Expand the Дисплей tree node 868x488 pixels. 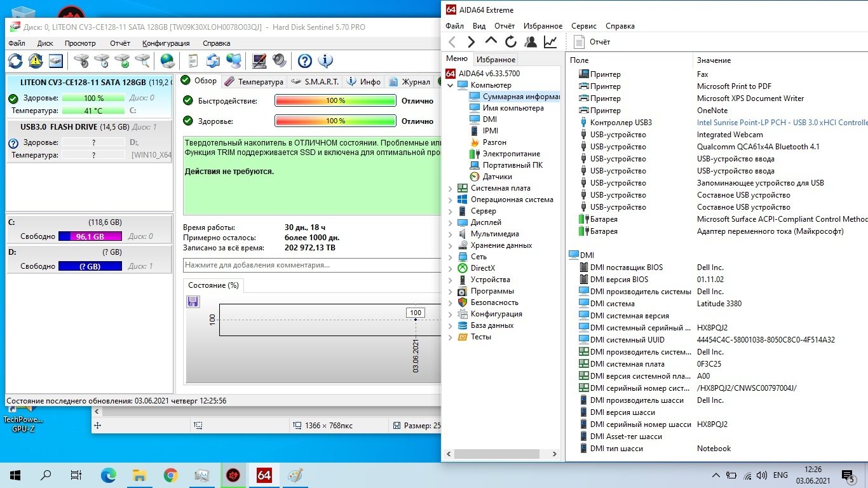451,223
